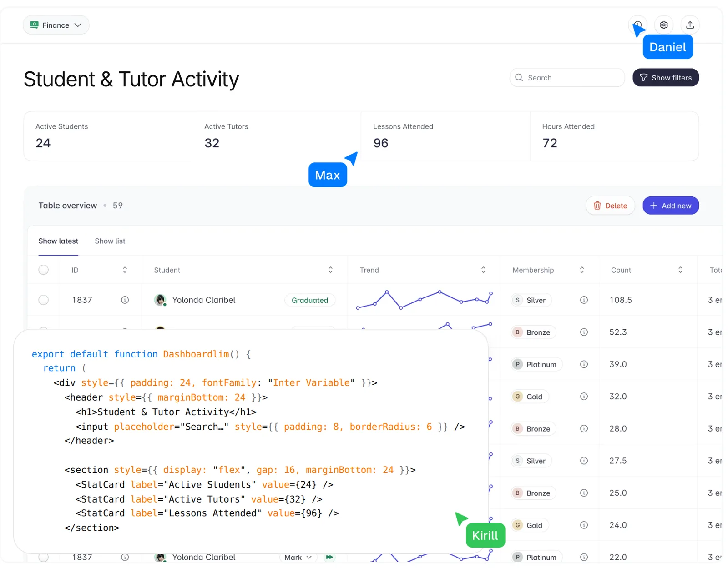
Task: Click the Add new button
Action: click(671, 206)
